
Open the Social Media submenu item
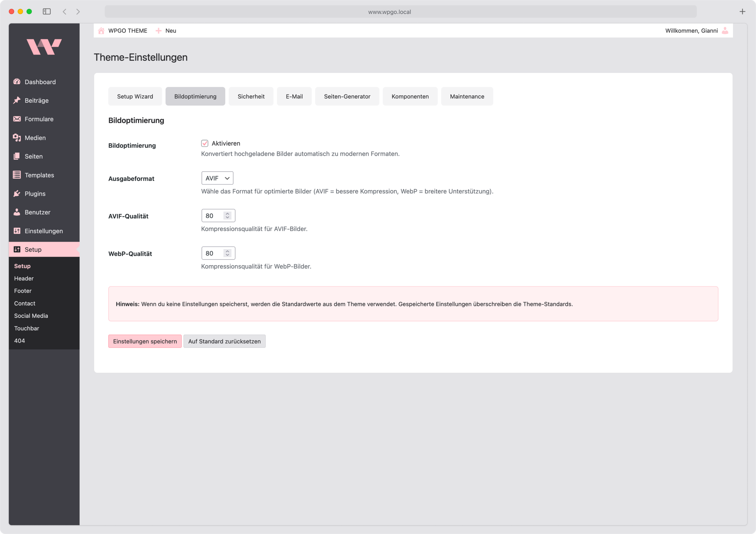click(x=31, y=315)
